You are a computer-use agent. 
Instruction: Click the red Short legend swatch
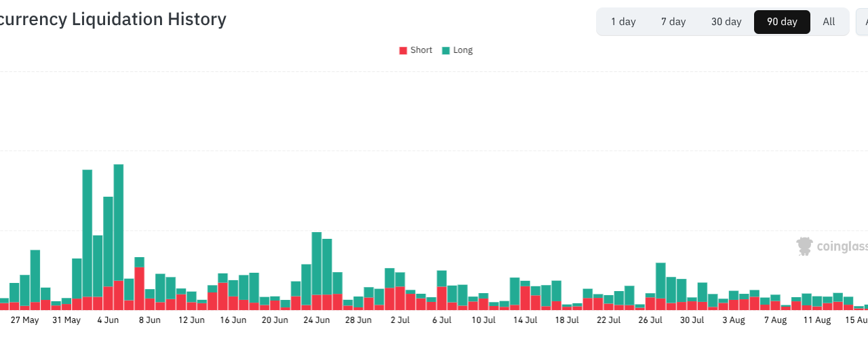pos(403,50)
